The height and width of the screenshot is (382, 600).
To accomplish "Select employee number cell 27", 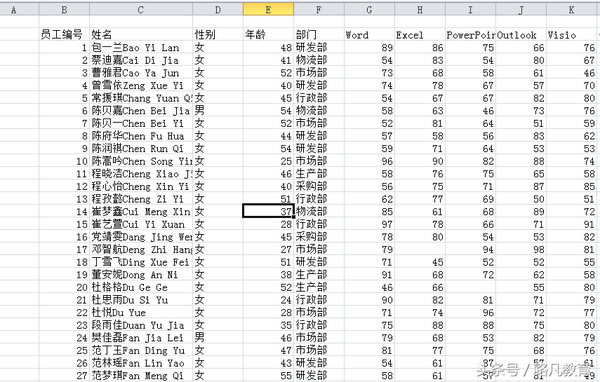I will point(64,375).
